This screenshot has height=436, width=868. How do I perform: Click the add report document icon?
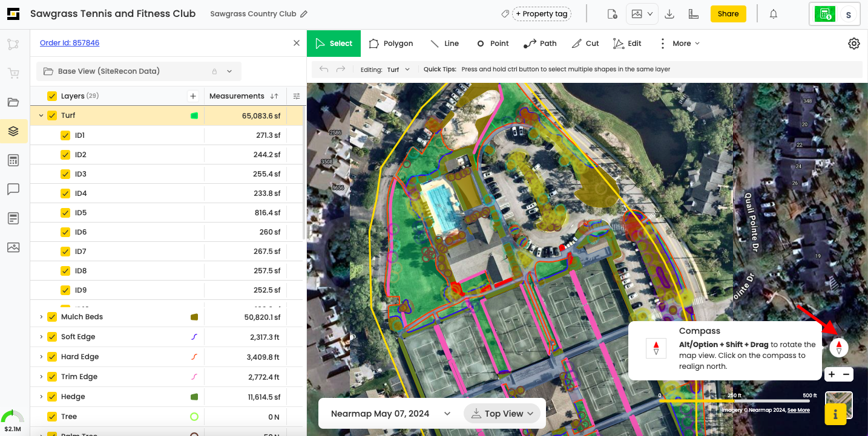pos(612,14)
